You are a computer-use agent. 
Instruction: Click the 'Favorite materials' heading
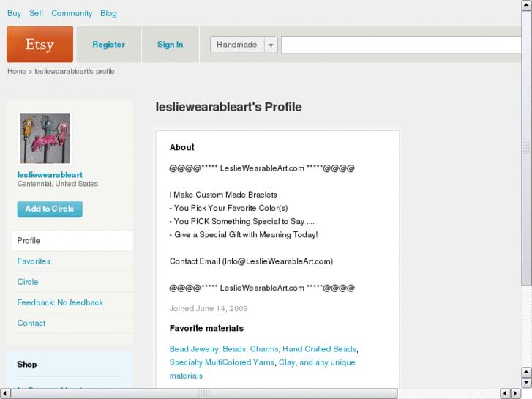(x=206, y=329)
